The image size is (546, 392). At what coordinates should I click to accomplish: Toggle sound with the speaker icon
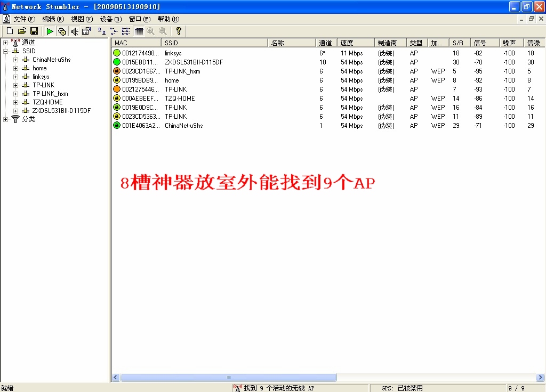click(74, 31)
